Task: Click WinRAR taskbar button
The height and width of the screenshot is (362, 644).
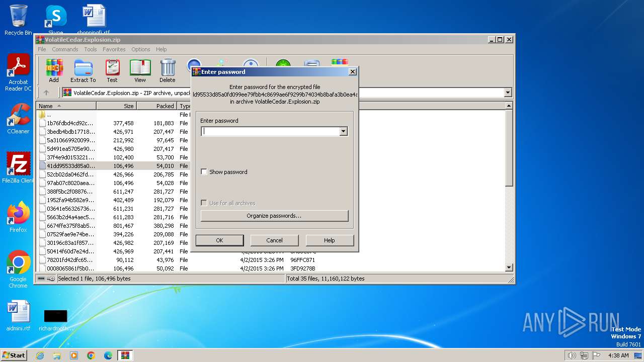Action: pyautogui.click(x=125, y=355)
